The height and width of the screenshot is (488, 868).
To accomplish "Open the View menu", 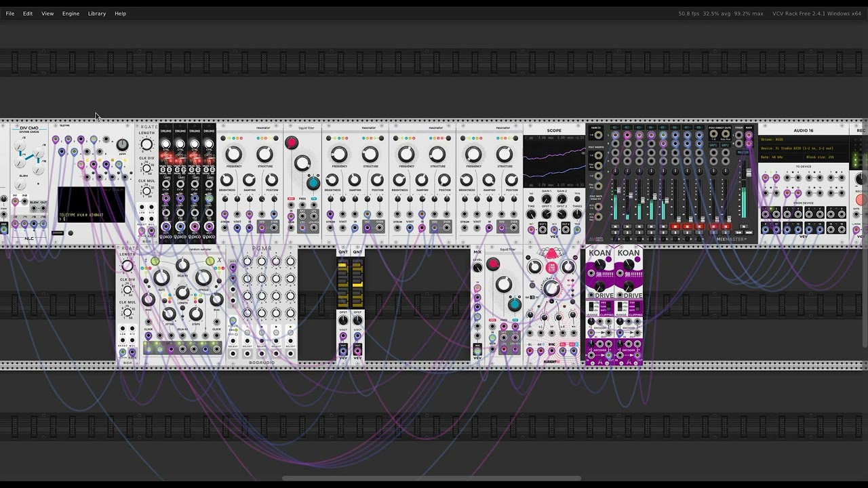I will pyautogui.click(x=47, y=14).
